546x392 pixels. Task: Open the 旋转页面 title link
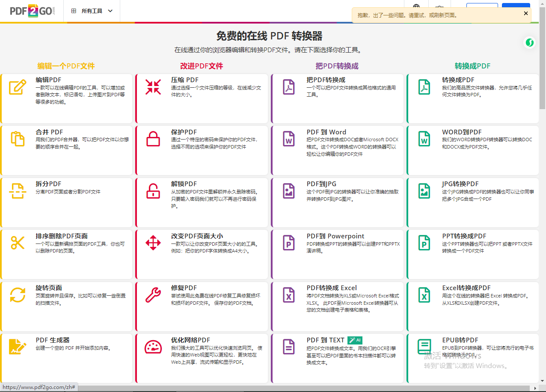point(49,288)
